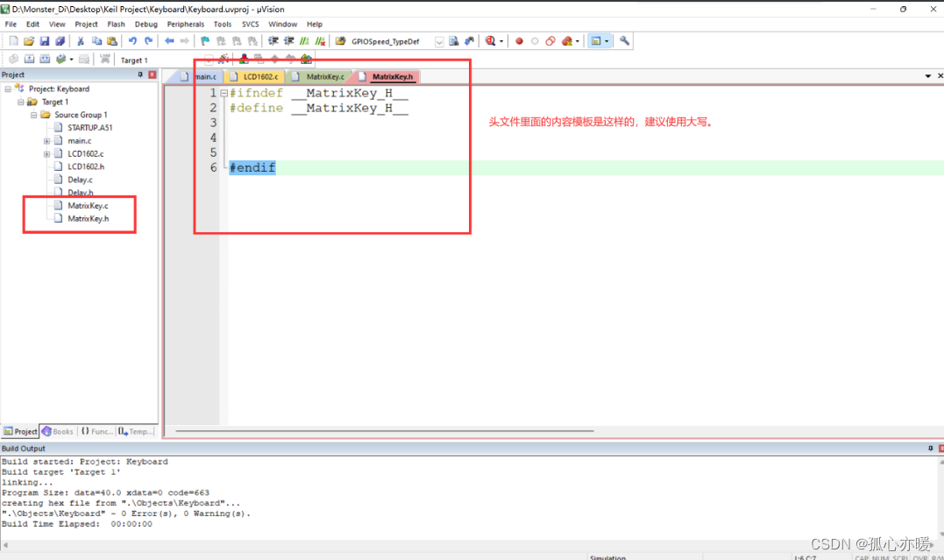The height and width of the screenshot is (560, 944).
Task: Switch to the LCD1602.c editor tab
Action: (255, 76)
